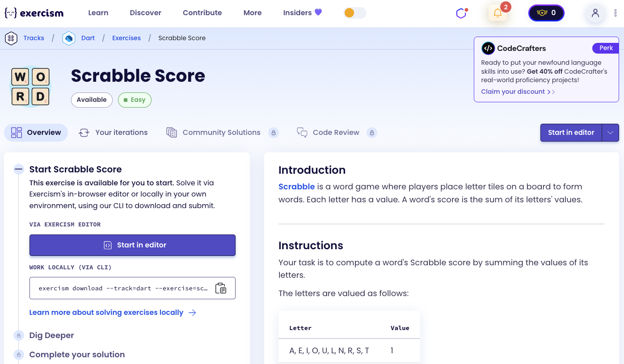Open your profile avatar menu
Viewport: 624px width, 364px height.
(595, 13)
